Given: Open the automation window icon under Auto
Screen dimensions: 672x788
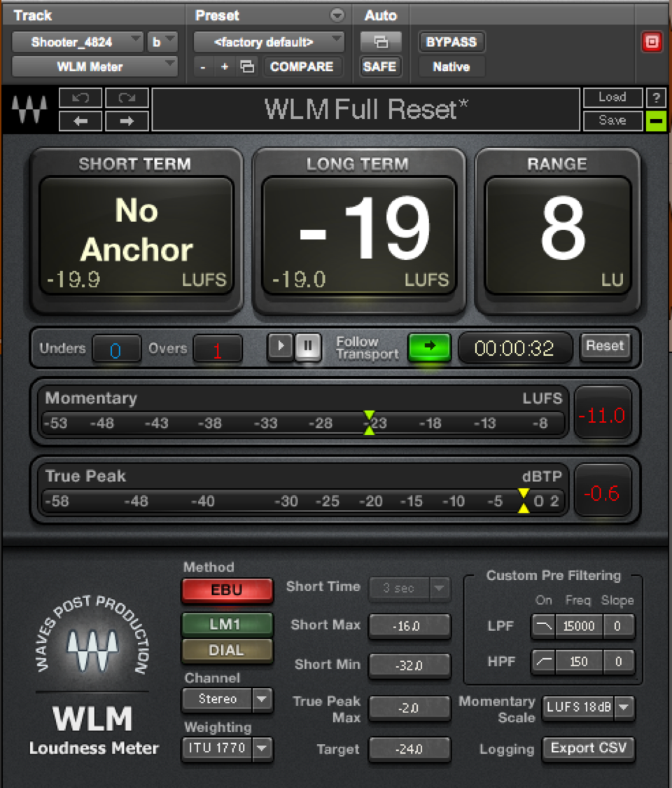Looking at the screenshot, I should (381, 42).
